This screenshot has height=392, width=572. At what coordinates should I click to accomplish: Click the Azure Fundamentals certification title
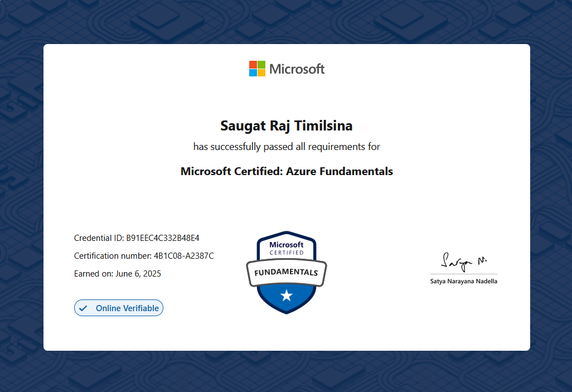click(x=286, y=171)
